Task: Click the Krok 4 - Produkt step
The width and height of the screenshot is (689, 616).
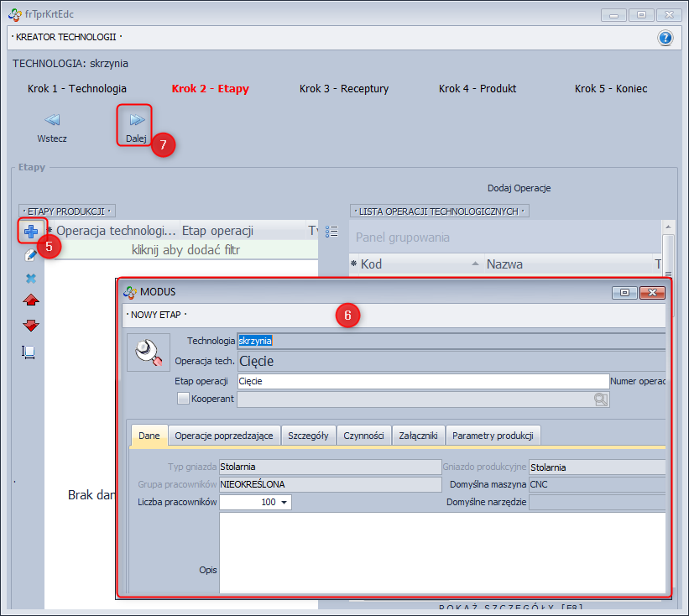Action: click(x=478, y=88)
